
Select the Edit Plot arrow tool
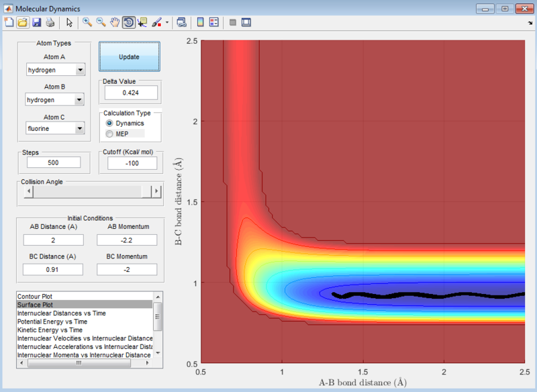pyautogui.click(x=70, y=23)
